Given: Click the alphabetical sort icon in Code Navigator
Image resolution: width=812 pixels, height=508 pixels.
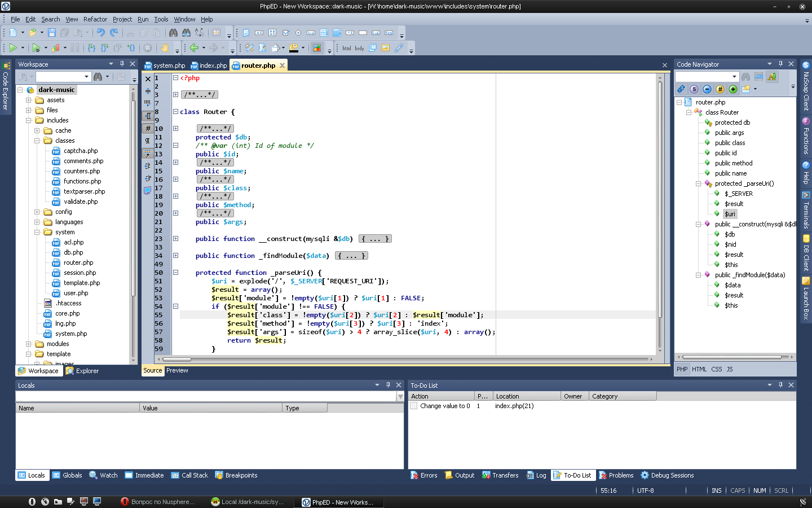Looking at the screenshot, I should 772,77.
